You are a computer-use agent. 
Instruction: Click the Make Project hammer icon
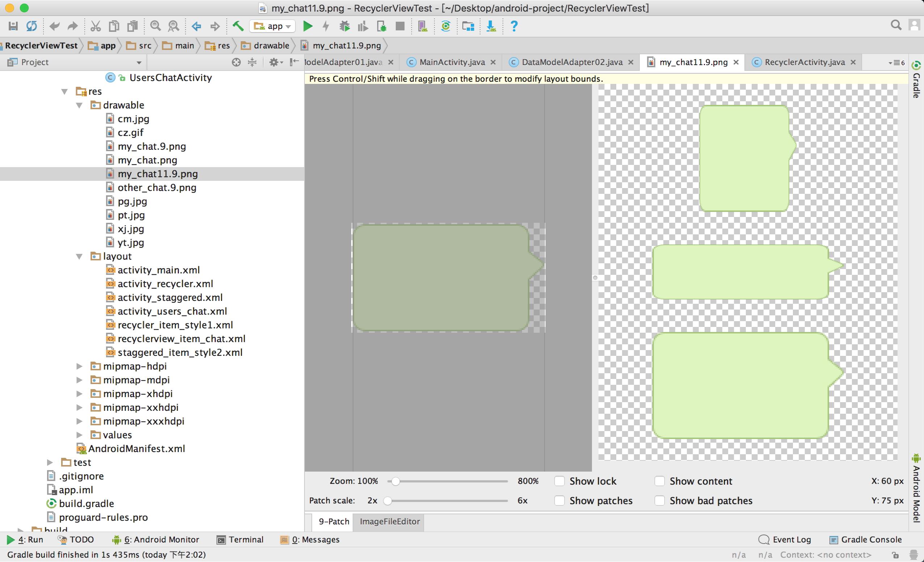(238, 26)
